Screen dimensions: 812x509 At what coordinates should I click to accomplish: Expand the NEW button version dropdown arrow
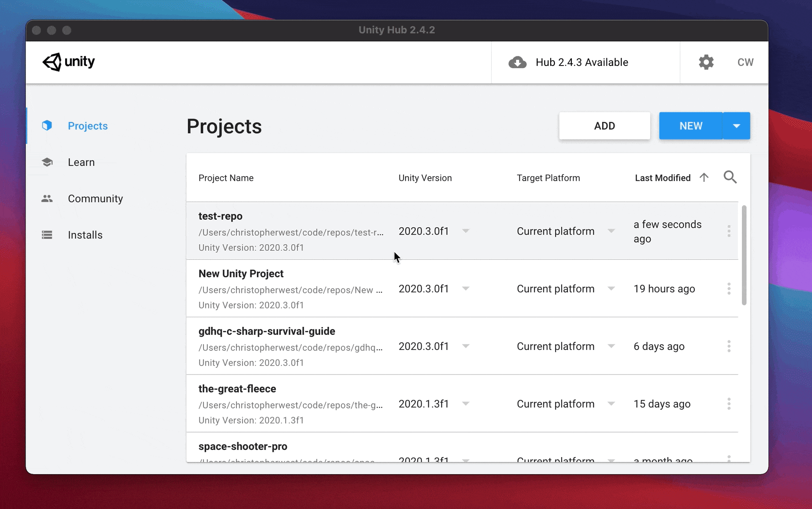coord(736,126)
